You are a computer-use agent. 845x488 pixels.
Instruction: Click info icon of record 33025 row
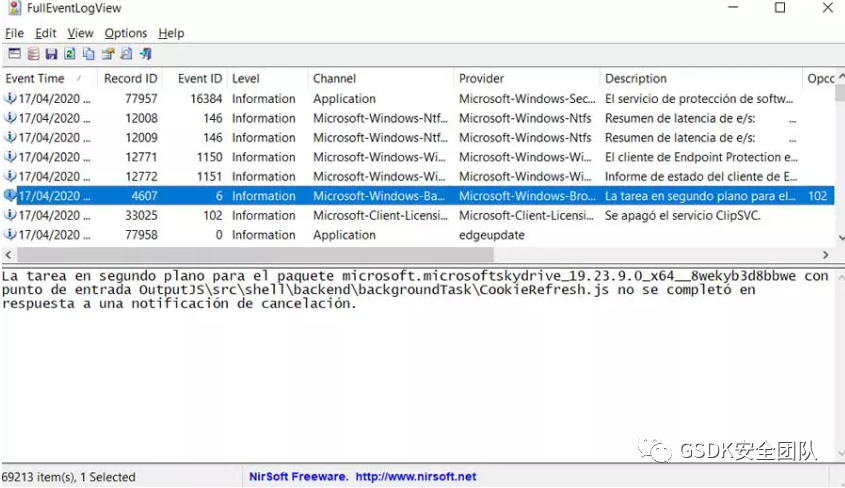[10, 214]
